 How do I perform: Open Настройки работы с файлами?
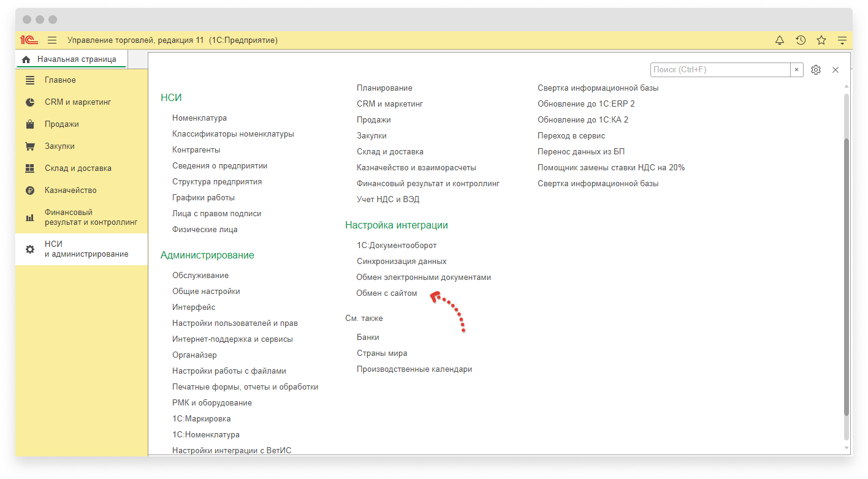[x=229, y=371]
